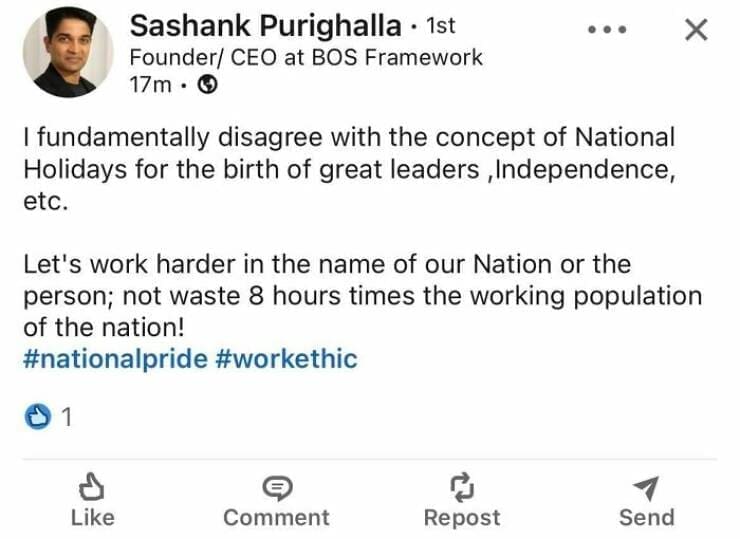Click the 17m post timestamp
The width and height of the screenshot is (740, 539).
tap(150, 85)
